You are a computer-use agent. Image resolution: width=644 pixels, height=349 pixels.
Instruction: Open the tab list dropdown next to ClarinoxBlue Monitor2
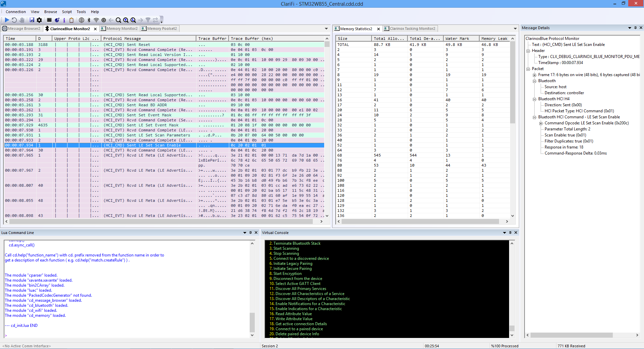326,28
